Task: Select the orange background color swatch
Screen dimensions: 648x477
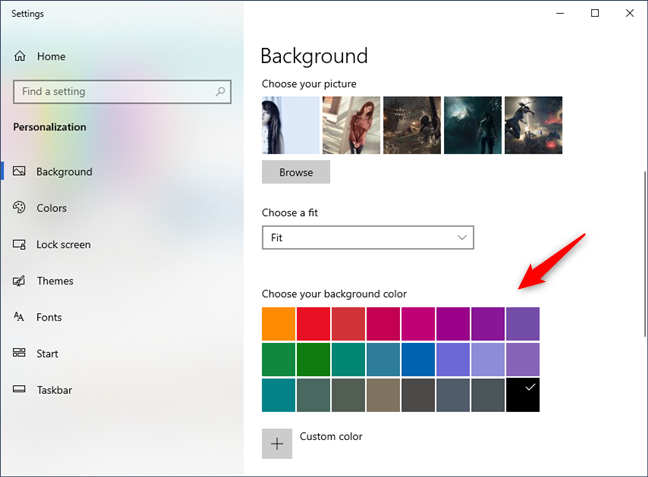Action: click(x=279, y=324)
